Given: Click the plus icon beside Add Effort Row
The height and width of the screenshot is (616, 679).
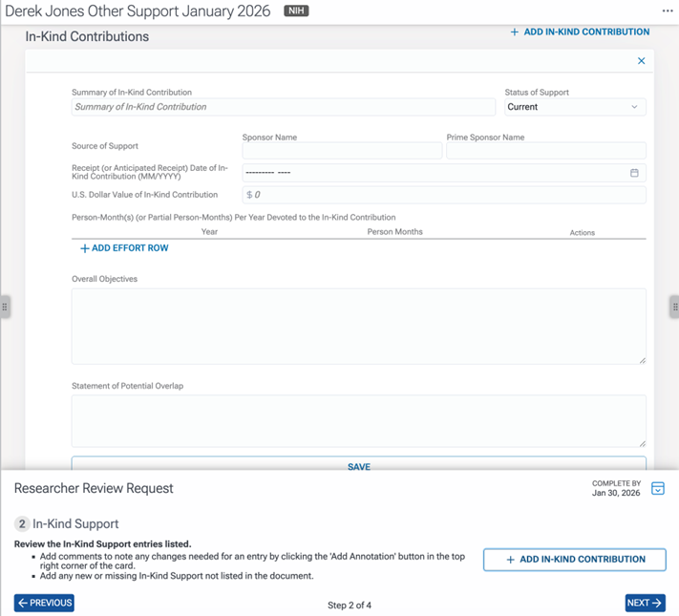Looking at the screenshot, I should (84, 248).
